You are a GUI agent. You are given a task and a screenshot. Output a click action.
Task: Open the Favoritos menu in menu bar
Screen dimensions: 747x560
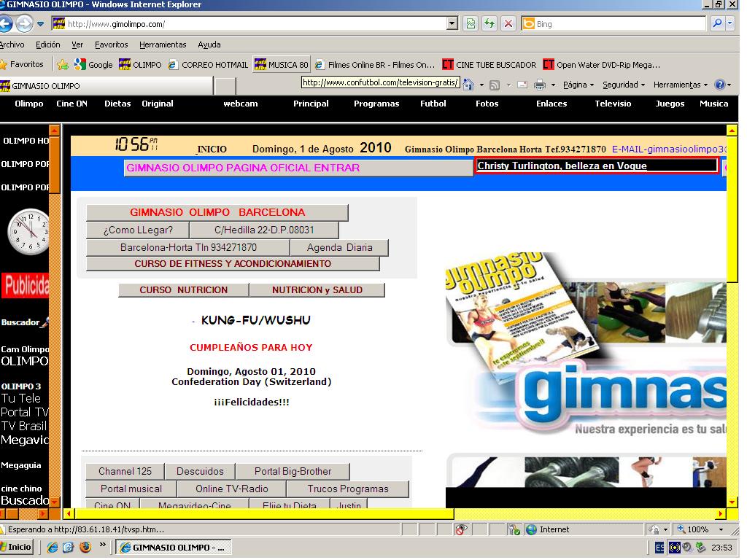click(111, 44)
